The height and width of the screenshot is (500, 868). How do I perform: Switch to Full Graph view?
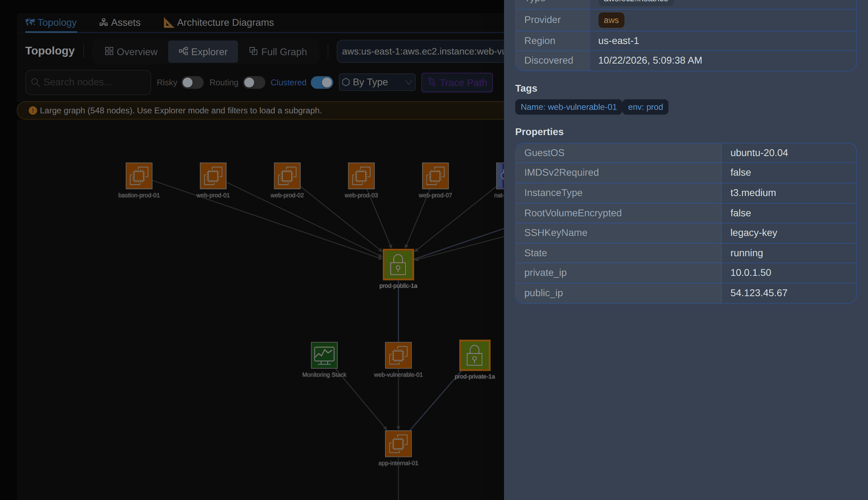point(278,52)
